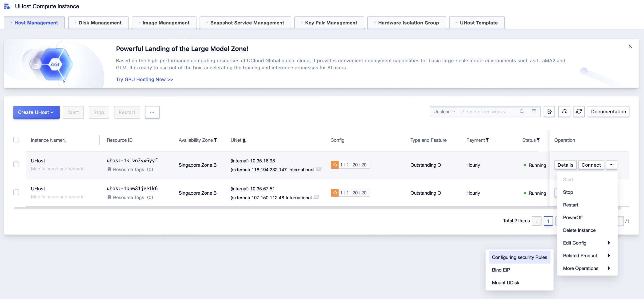Open Hardware Isolation Group tab

(x=407, y=23)
